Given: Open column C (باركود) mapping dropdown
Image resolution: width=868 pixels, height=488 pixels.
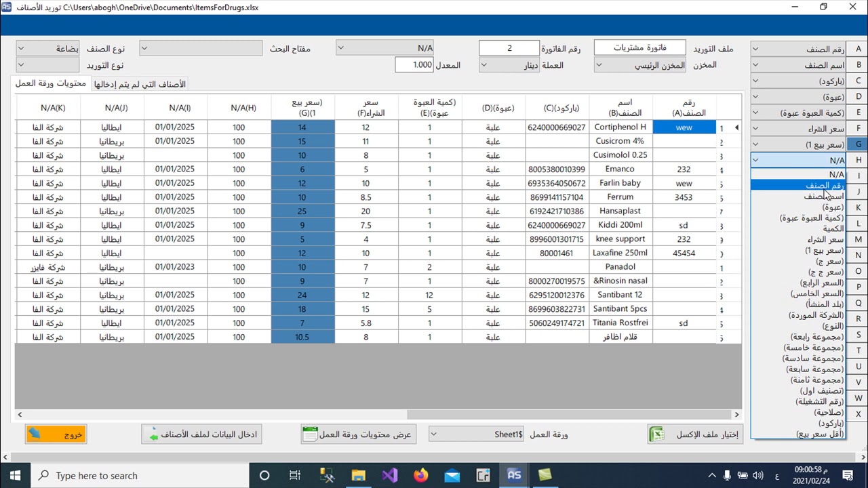Looking at the screenshot, I should tap(800, 81).
